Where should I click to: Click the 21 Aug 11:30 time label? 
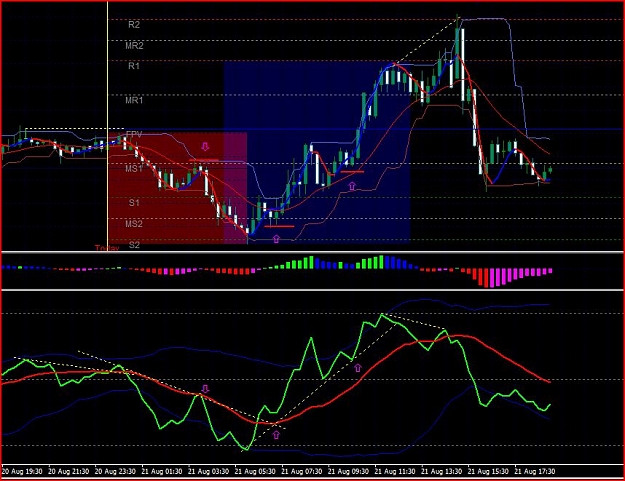coord(395,471)
